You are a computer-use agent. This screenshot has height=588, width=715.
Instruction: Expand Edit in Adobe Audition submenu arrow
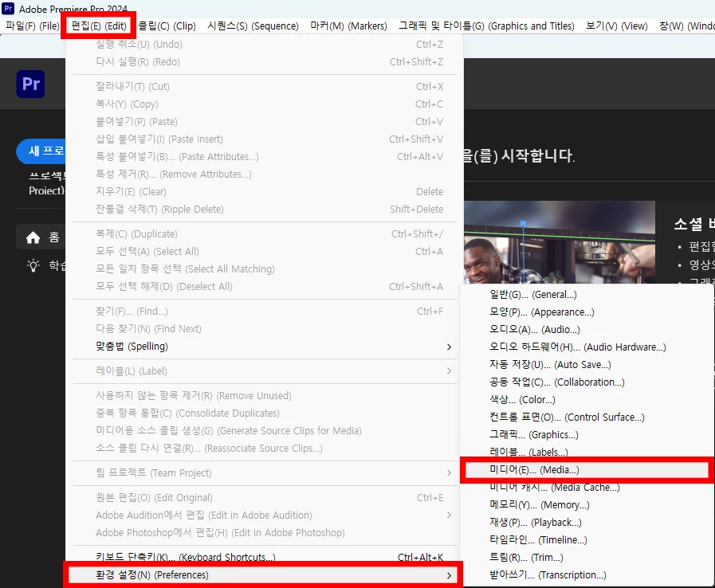[x=449, y=515]
